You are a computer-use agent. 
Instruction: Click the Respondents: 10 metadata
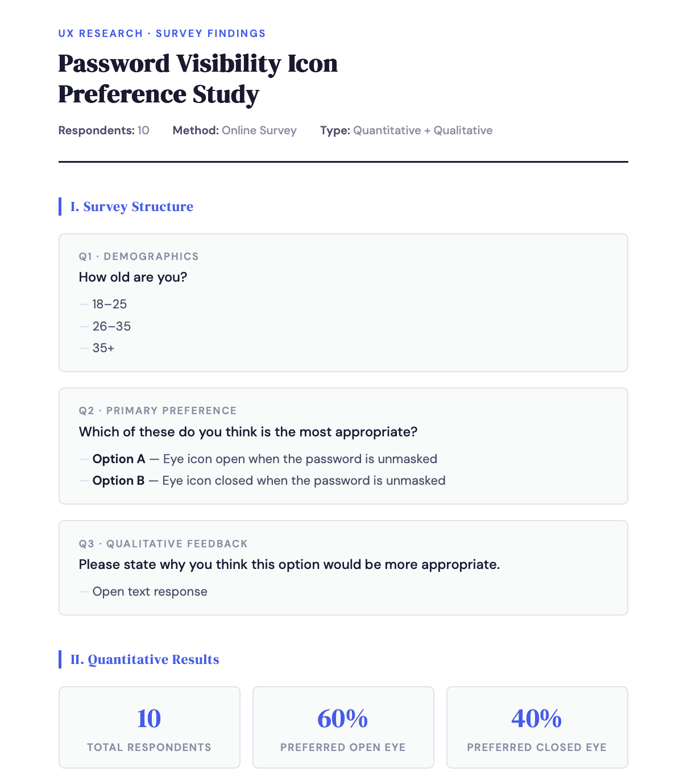[104, 130]
